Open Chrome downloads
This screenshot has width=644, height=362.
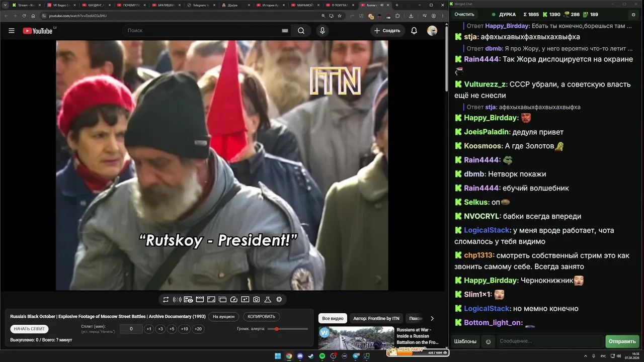pyautogui.click(x=411, y=16)
